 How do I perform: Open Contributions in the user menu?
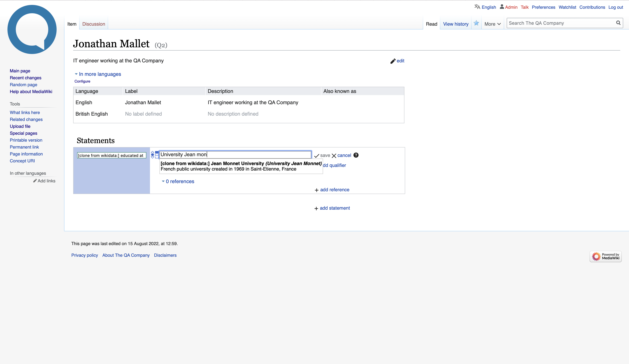592,7
